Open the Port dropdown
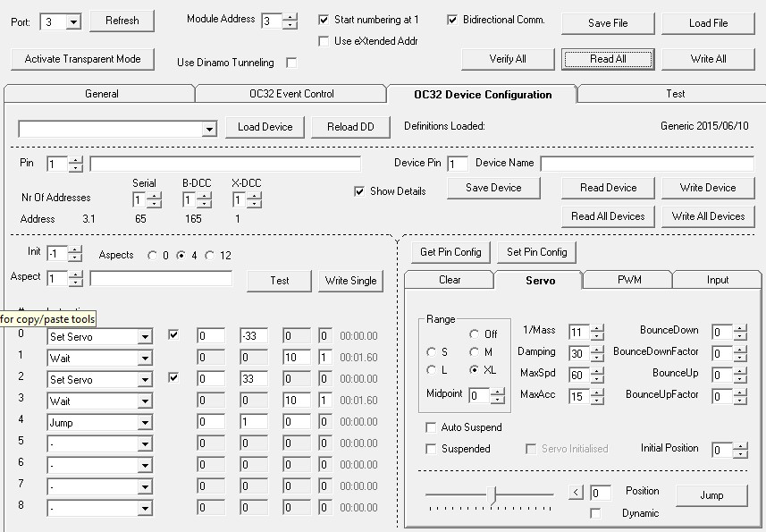The width and height of the screenshot is (766, 532). coord(73,22)
